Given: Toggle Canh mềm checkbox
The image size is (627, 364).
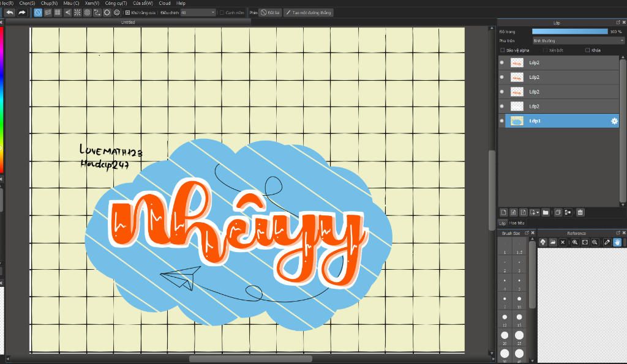Looking at the screenshot, I should pyautogui.click(x=222, y=13).
